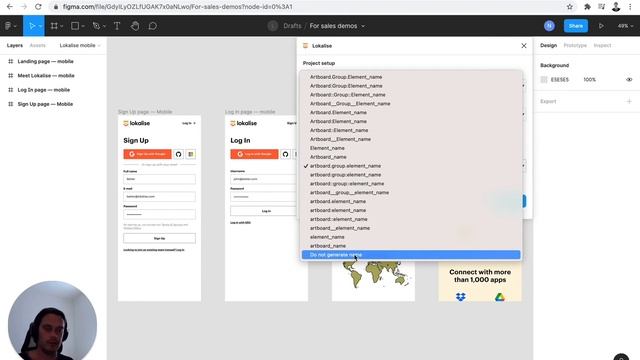Select the Log In page — mobile layer

[x=44, y=90]
